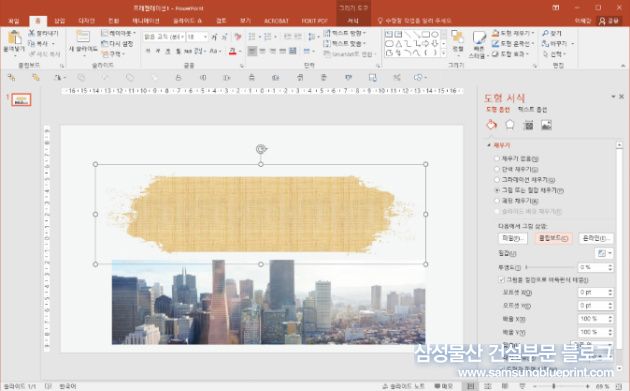Select 그림 또는 질감 채우기 radio button
The height and width of the screenshot is (391, 630).
(497, 190)
